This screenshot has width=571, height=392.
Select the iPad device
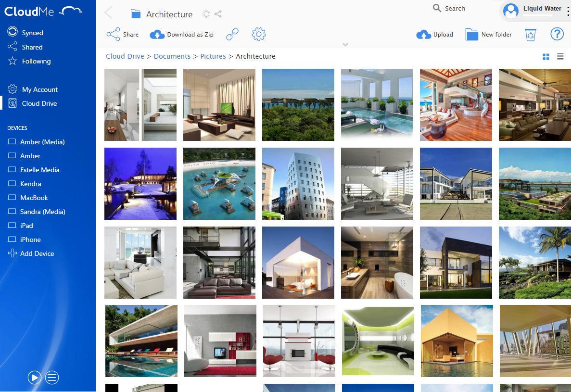click(20, 226)
